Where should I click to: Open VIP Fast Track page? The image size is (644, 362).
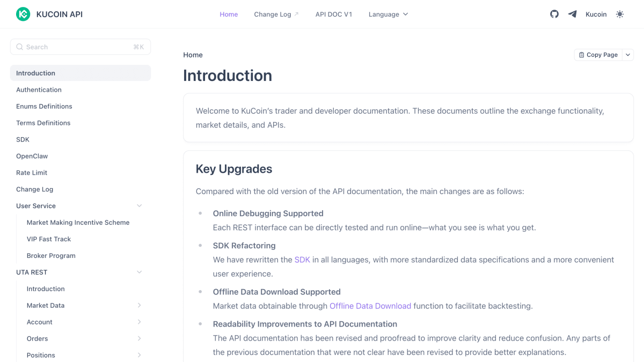[49, 239]
